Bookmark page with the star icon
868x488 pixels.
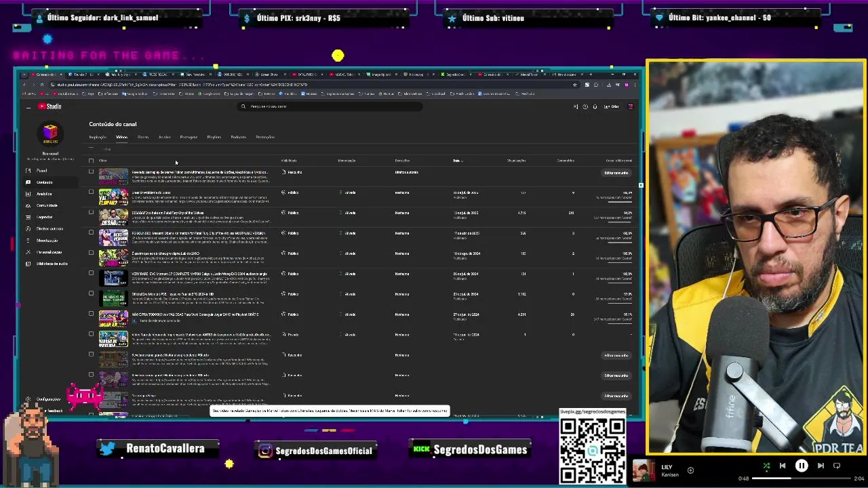[x=575, y=85]
